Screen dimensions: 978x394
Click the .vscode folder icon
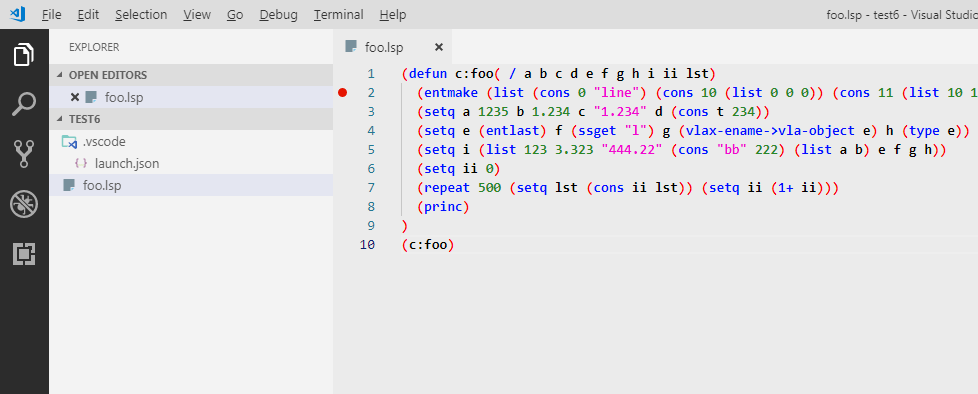coord(69,142)
